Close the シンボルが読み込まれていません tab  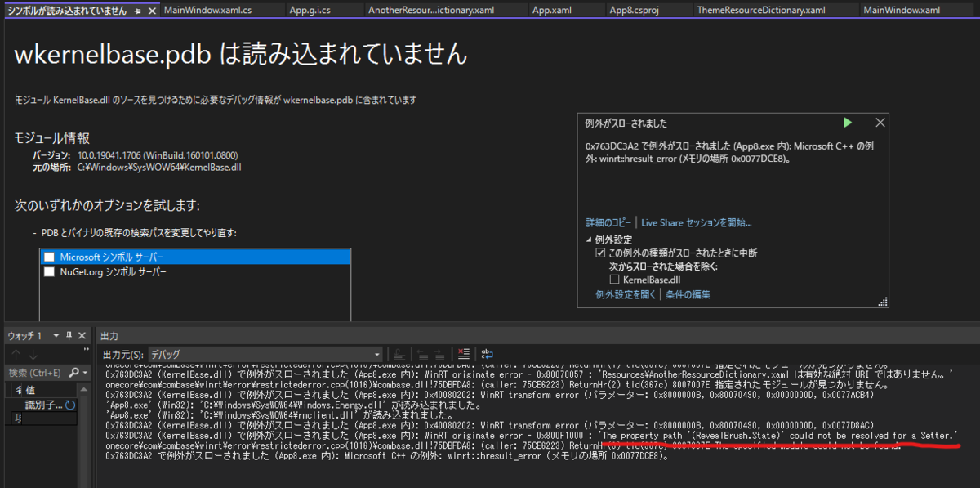[150, 11]
